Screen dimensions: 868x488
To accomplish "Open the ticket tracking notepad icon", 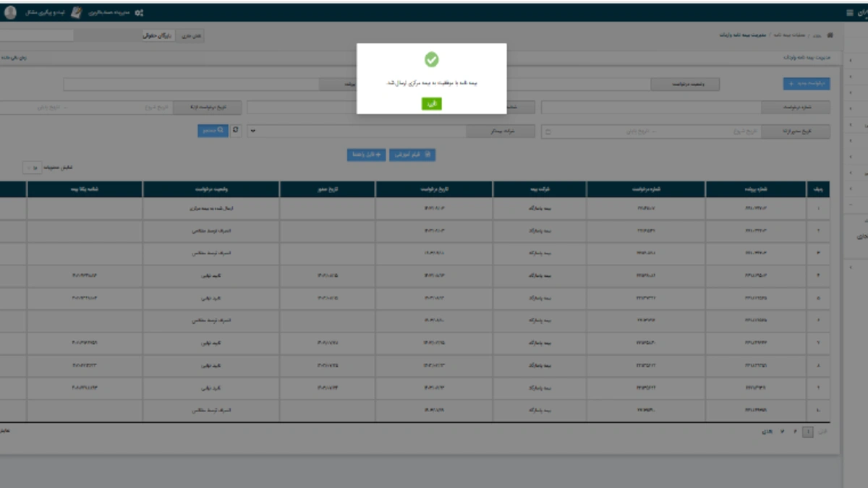I will click(x=76, y=13).
